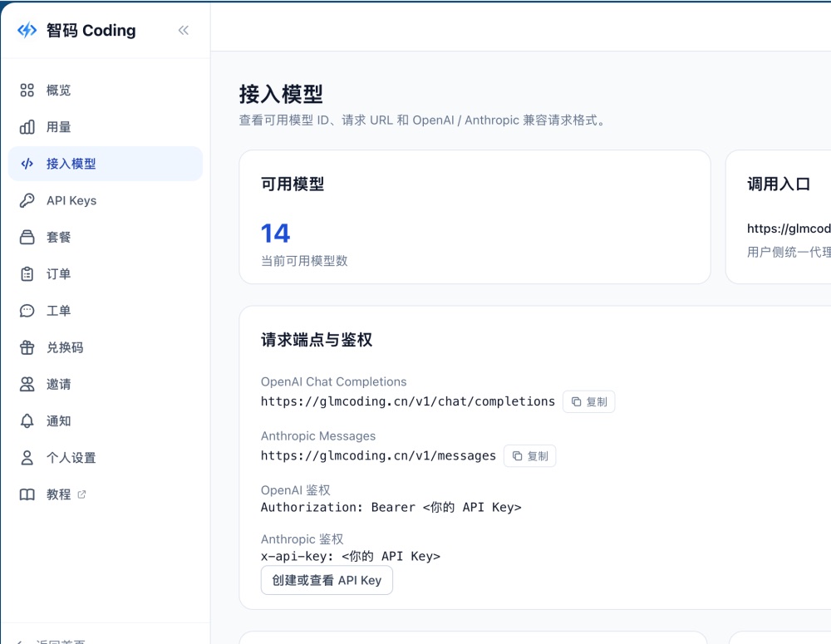Click OpenAI 鉴权 label
The image size is (831, 644).
pyautogui.click(x=295, y=490)
